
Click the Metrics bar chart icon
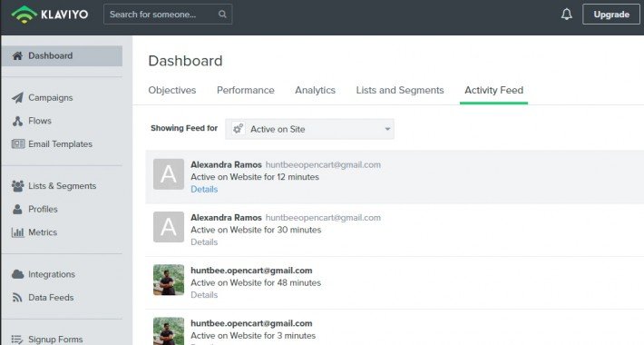(x=17, y=232)
